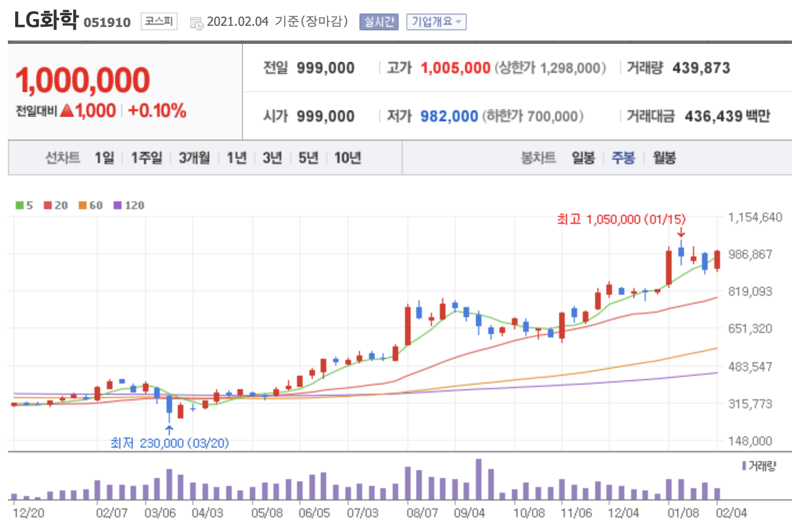Click the 코스피 market badge
Screen dimensions: 792x532
pyautogui.click(x=159, y=21)
